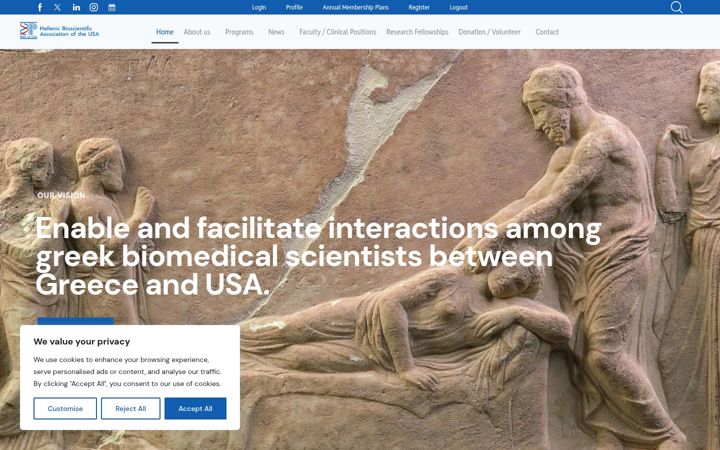
Task: Open the LinkedIn social icon
Action: click(76, 7)
